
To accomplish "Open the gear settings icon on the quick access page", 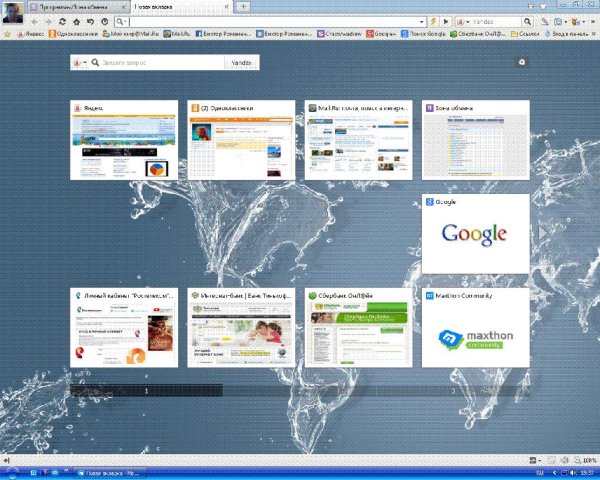I will 522,62.
